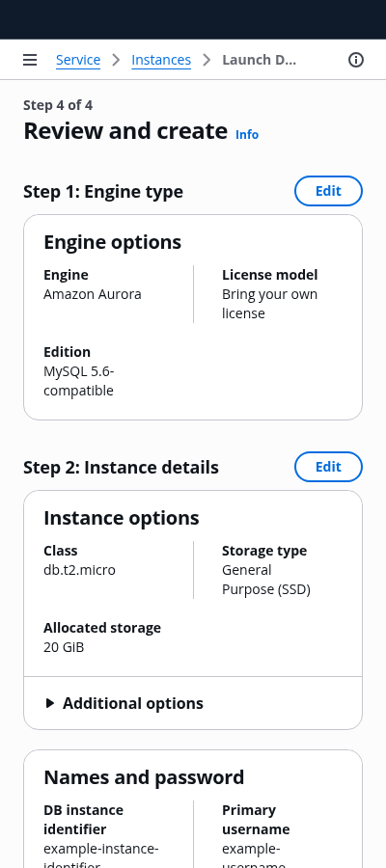Select the Instance options card heading

[122, 518]
